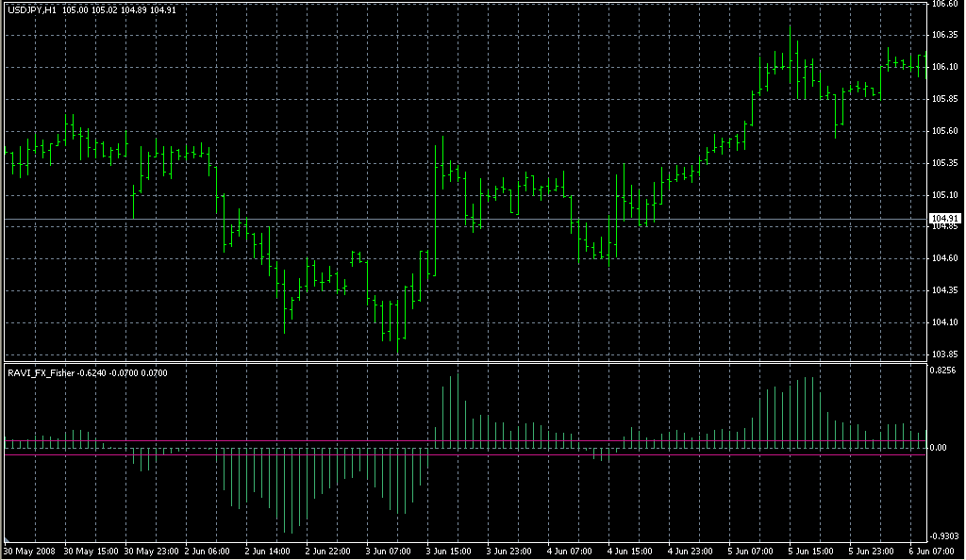Click the 4 Jun 23:00 time label
The height and width of the screenshot is (560, 966).
point(689,551)
